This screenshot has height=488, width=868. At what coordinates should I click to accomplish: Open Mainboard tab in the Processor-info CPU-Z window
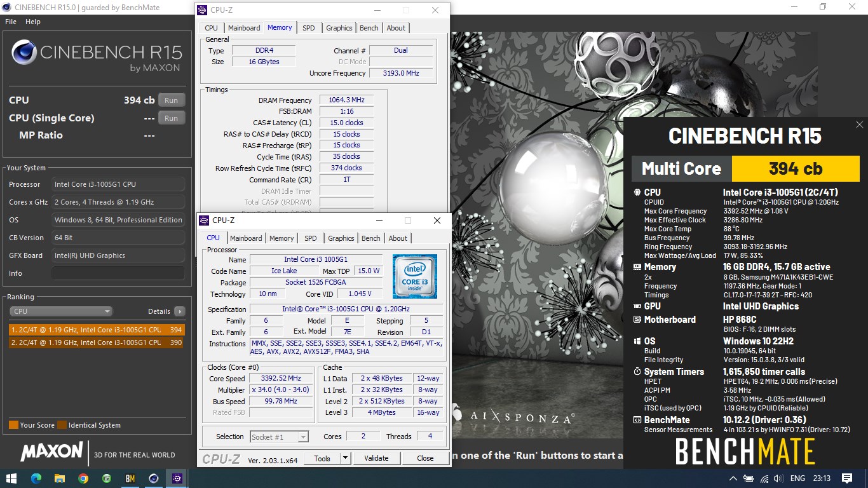coord(246,238)
